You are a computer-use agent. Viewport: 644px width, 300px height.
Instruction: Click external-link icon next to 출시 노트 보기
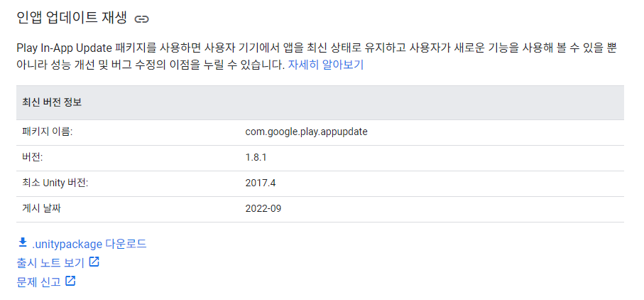point(94,262)
